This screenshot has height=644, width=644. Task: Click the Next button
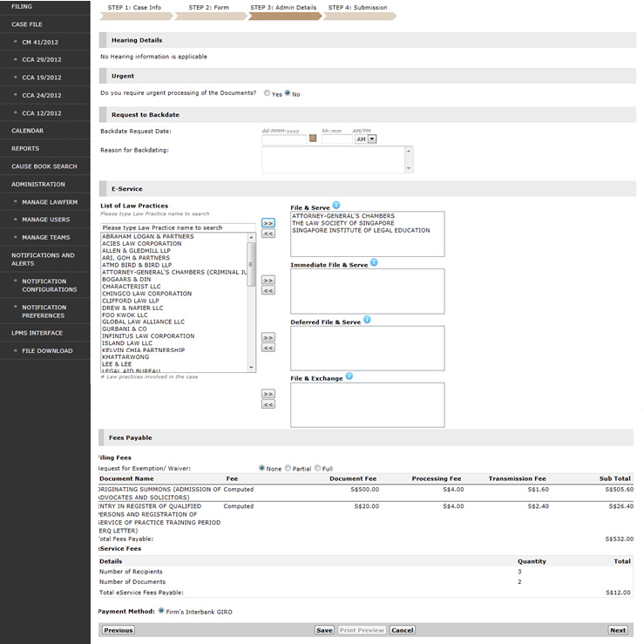tap(617, 630)
